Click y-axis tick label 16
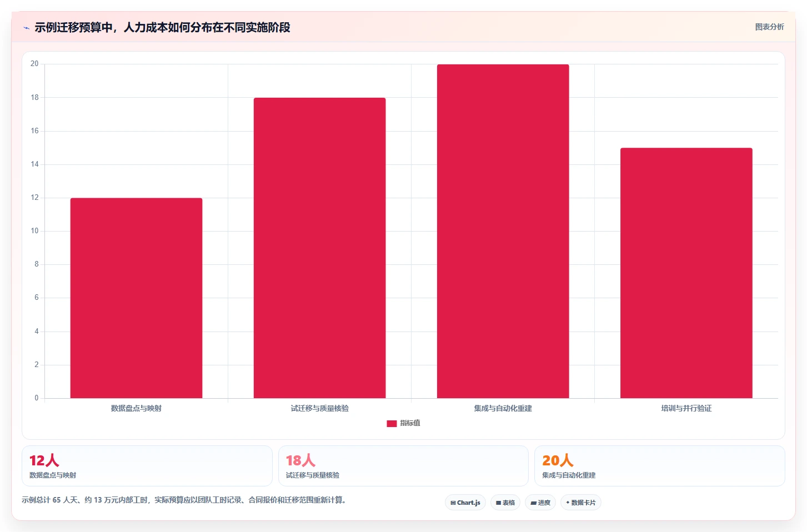Image resolution: width=807 pixels, height=532 pixels. (34, 131)
